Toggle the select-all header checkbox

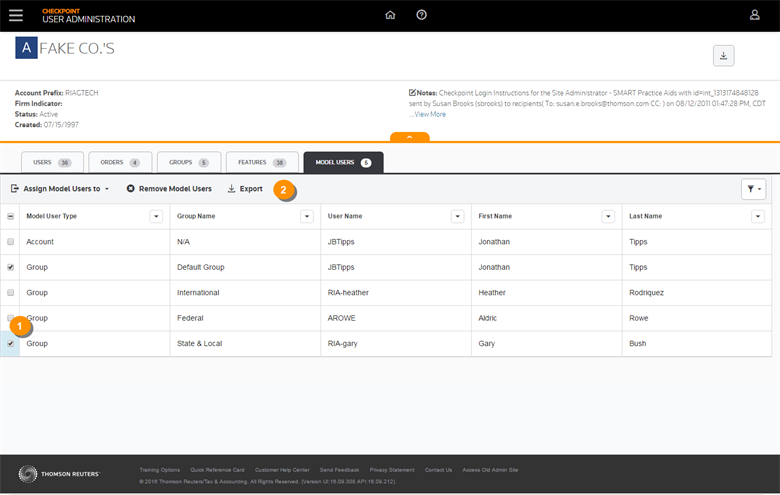pyautogui.click(x=11, y=216)
